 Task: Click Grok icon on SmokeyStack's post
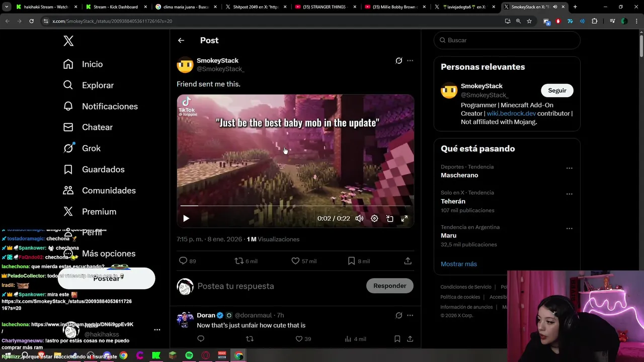coord(398,60)
